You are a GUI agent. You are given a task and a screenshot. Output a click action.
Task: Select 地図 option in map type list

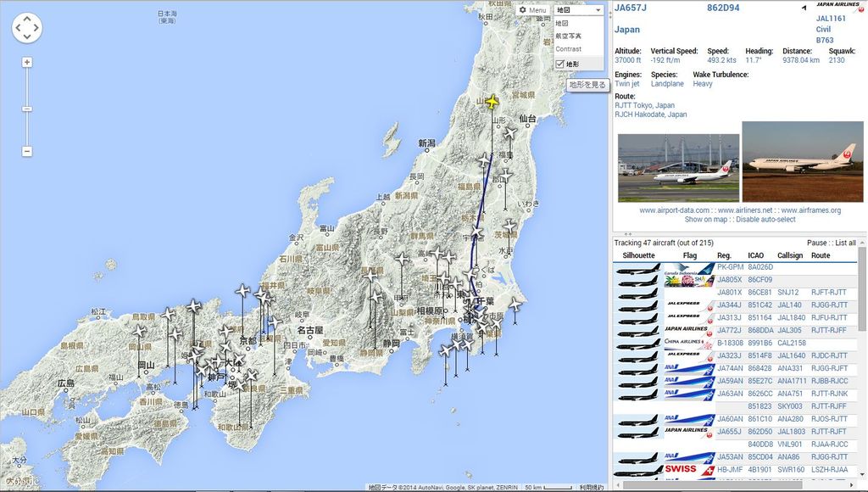562,23
